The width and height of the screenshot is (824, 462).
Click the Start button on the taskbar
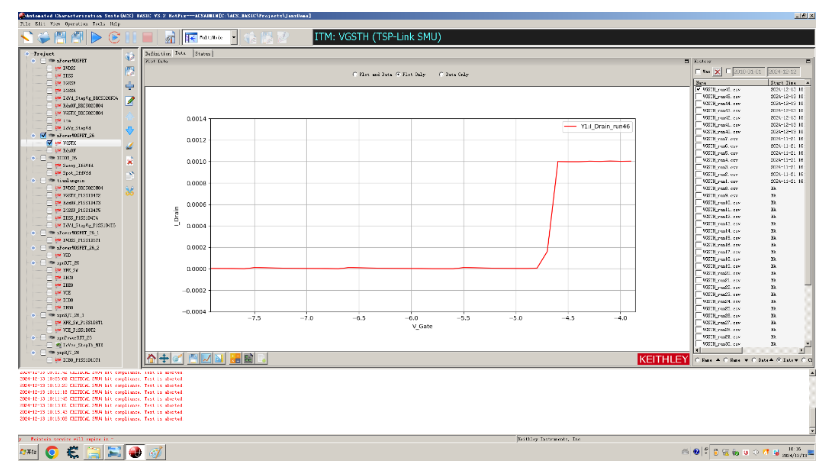coord(29,452)
